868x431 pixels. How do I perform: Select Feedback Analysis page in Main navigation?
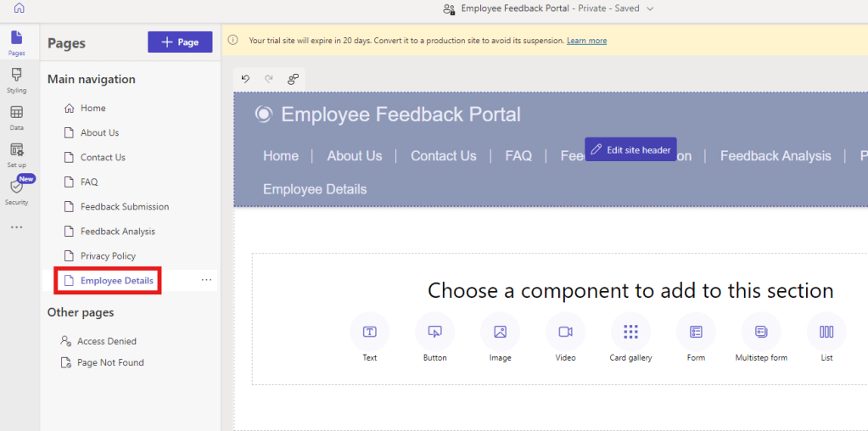[117, 231]
